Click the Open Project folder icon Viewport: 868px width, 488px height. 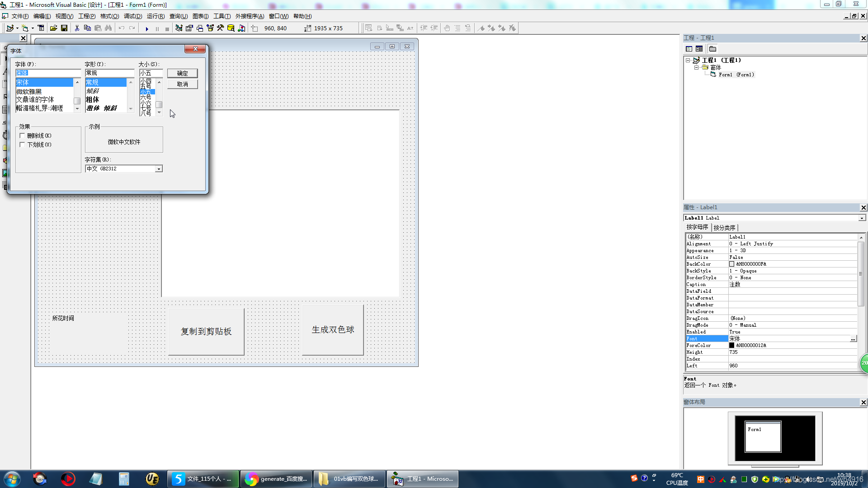(x=53, y=28)
